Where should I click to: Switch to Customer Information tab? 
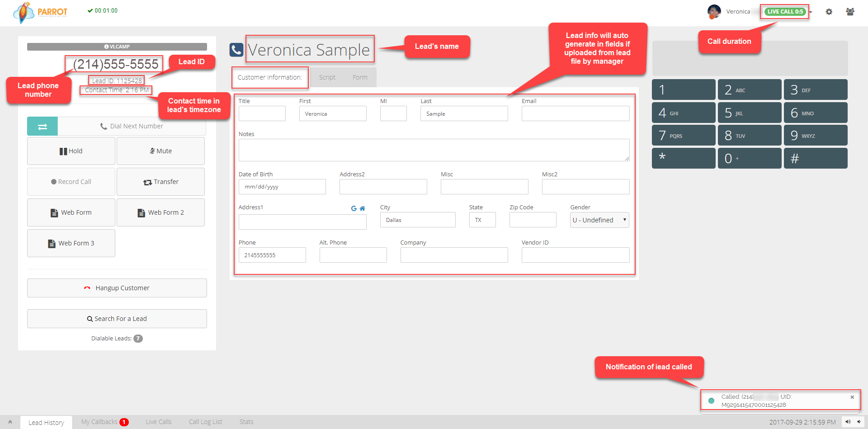pos(270,77)
